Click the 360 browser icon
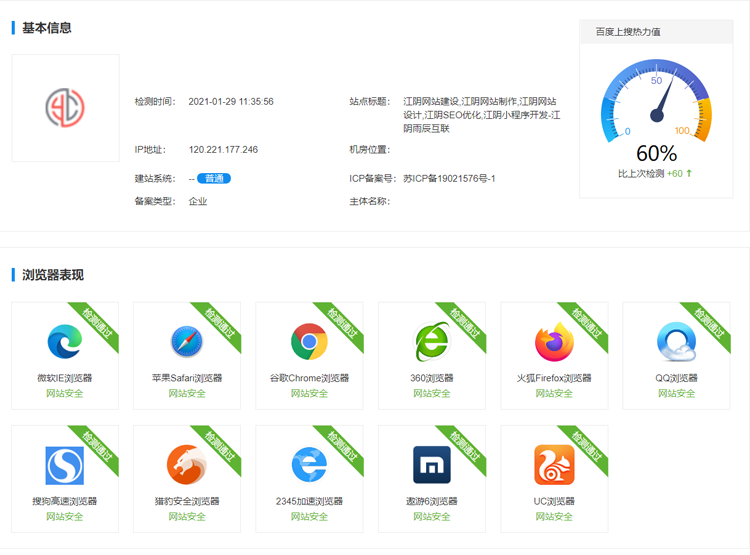The height and width of the screenshot is (555, 750). click(x=432, y=342)
